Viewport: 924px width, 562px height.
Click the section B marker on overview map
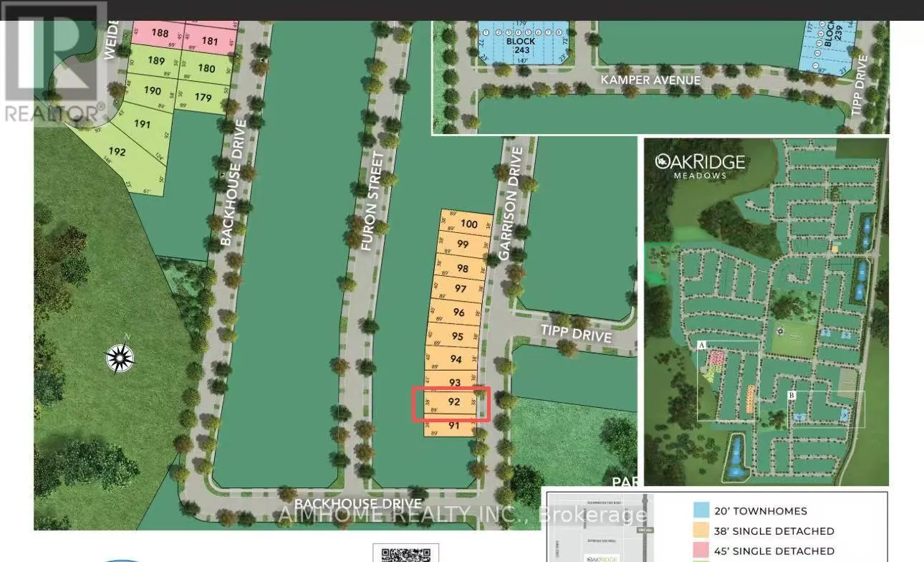pyautogui.click(x=791, y=395)
